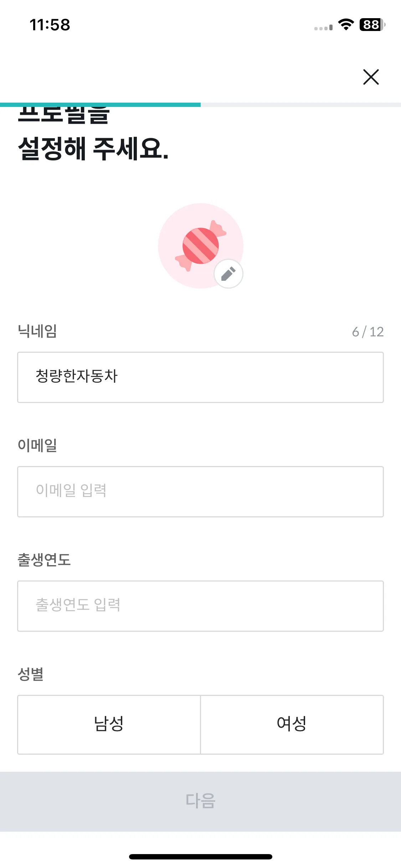Screen dimensions: 401x868
Task: Close the profile setup screen with X
Action: (371, 77)
